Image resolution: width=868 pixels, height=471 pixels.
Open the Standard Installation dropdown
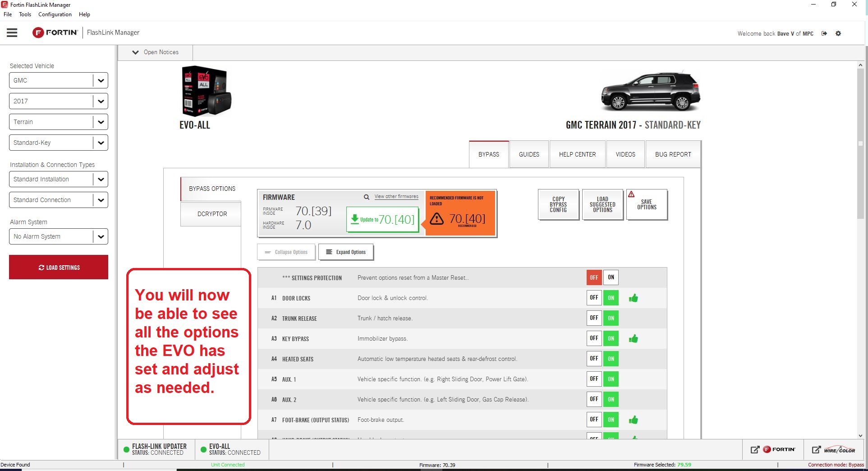[59, 179]
